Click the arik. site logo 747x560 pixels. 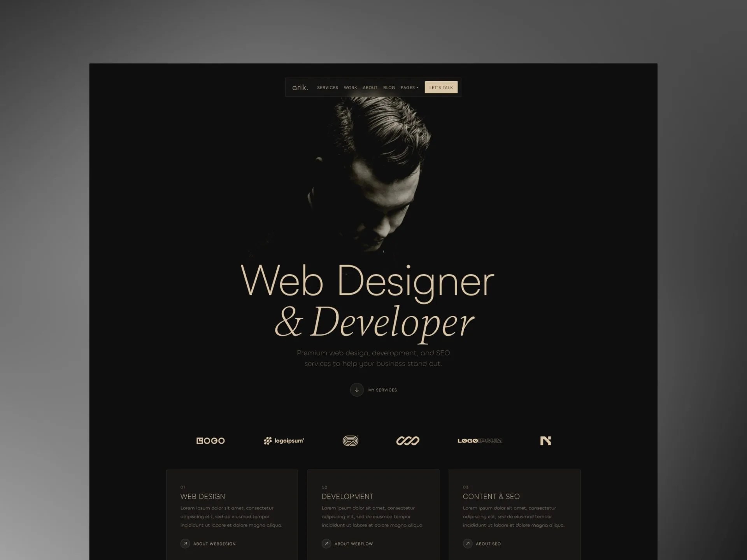[300, 87]
